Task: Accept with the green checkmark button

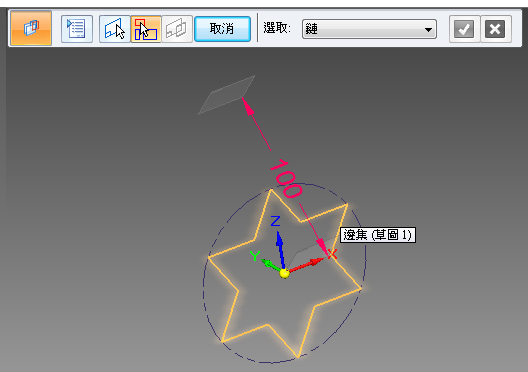Action: 464,29
